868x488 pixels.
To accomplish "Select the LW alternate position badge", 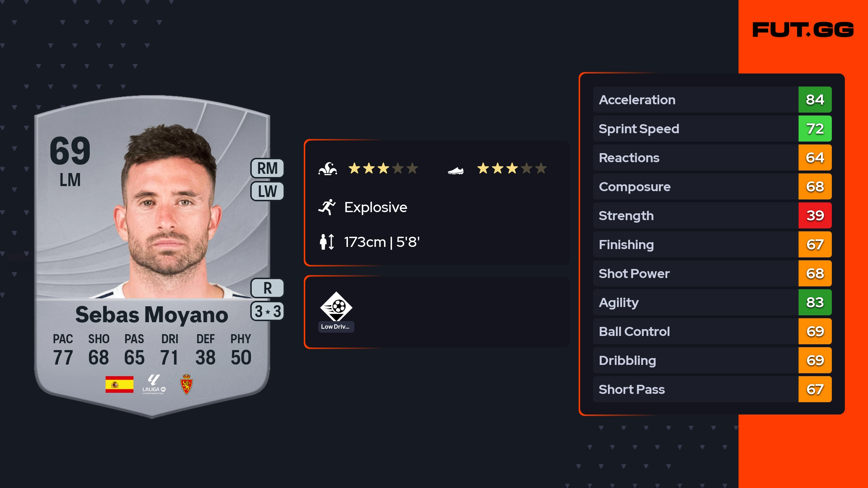I will coord(267,191).
